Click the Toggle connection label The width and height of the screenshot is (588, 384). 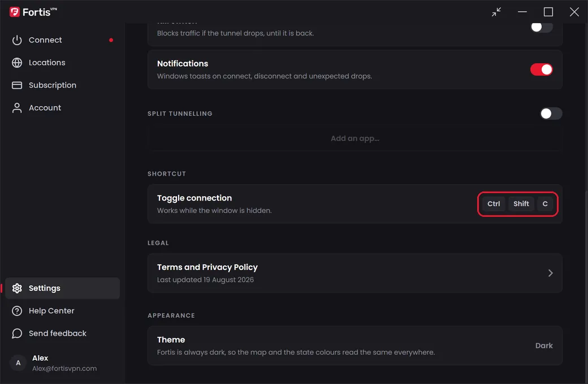click(194, 198)
